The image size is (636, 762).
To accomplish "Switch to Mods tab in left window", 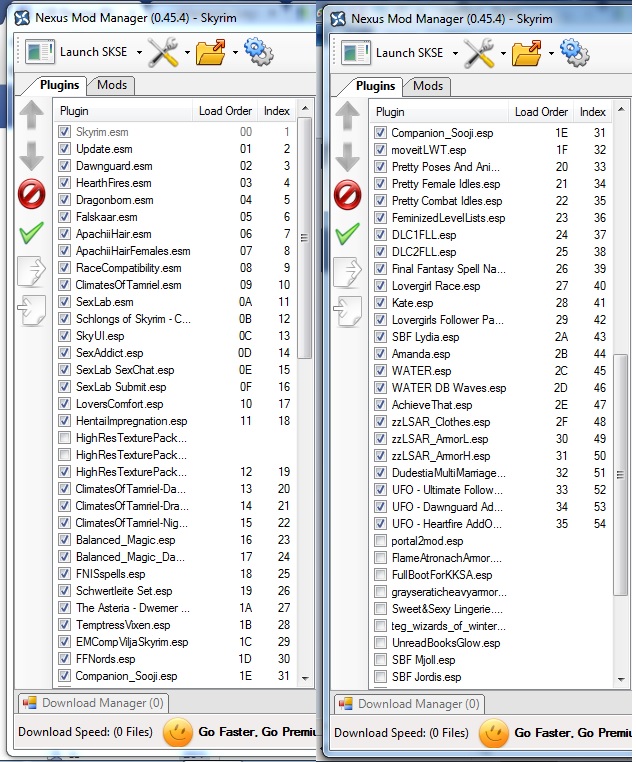I will 112,85.
